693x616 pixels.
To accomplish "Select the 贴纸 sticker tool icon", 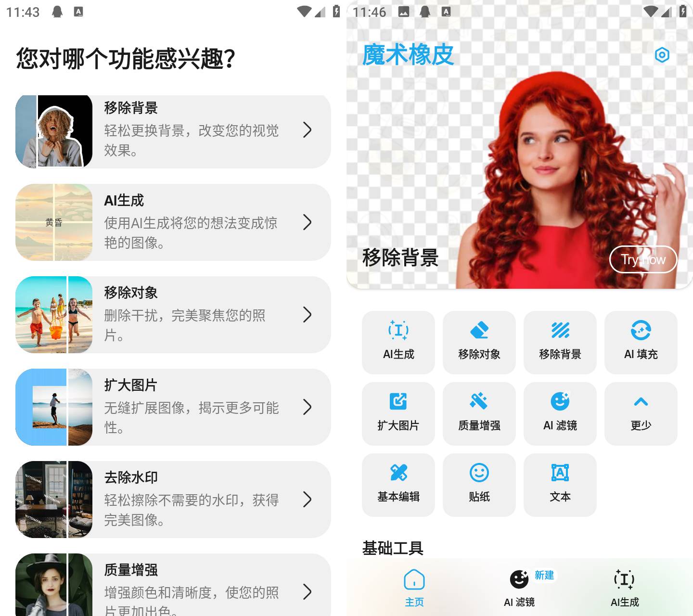I will click(479, 473).
